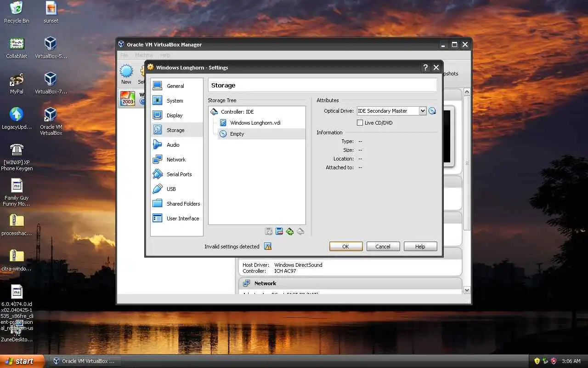Click the invalid settings warning icon
This screenshot has width=588, height=368.
[x=268, y=247]
